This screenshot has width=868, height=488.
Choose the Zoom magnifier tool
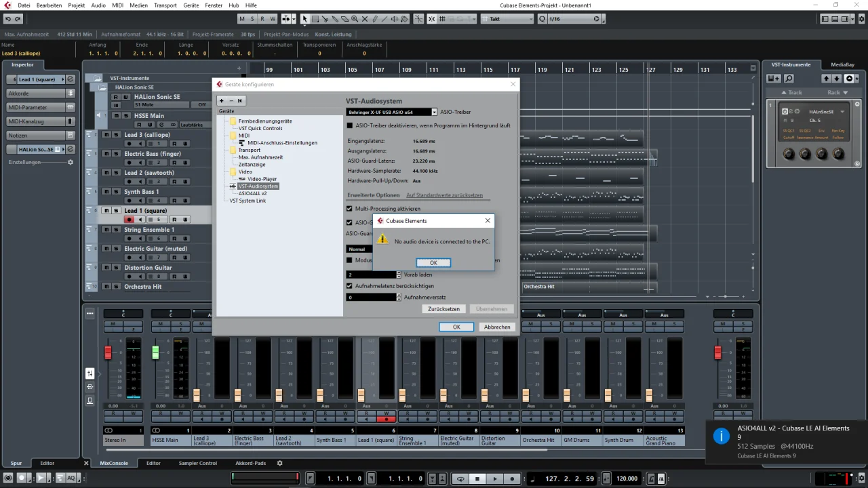point(355,19)
